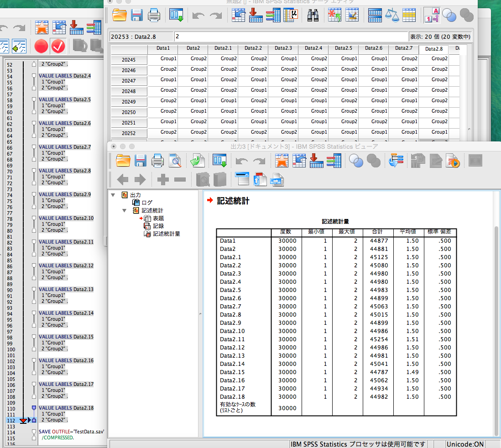This screenshot has height=448, width=501.
Task: Clear all breakpoints with the red check icon
Action: pos(58,47)
